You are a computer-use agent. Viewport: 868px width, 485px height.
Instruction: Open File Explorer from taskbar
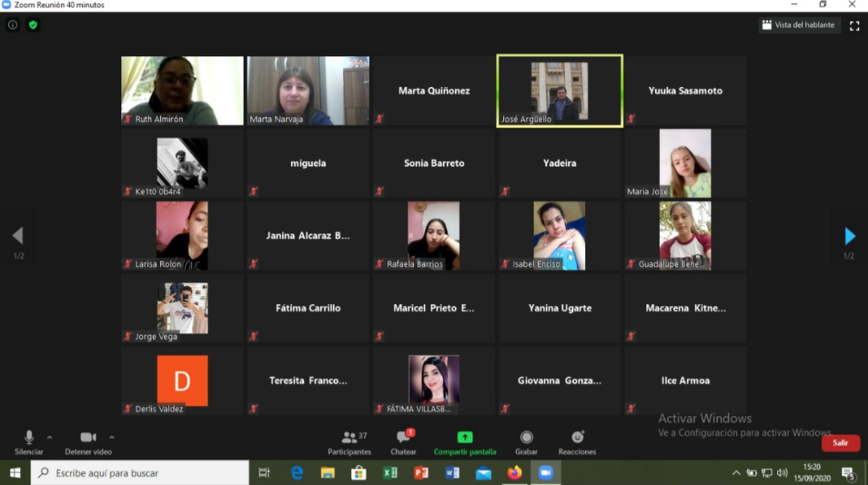[328, 473]
